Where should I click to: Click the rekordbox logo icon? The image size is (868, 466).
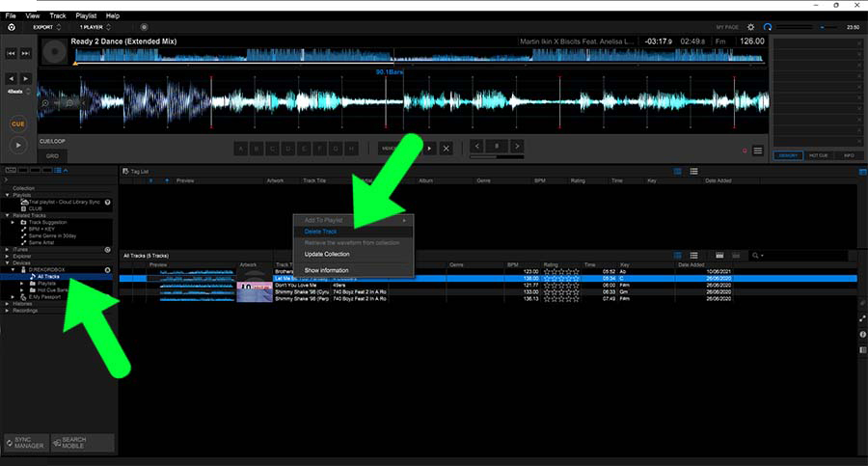11,27
